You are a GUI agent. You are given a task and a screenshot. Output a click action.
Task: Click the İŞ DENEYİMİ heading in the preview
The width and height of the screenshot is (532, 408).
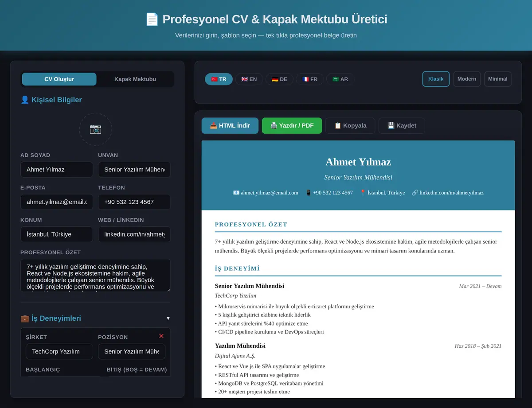237,268
